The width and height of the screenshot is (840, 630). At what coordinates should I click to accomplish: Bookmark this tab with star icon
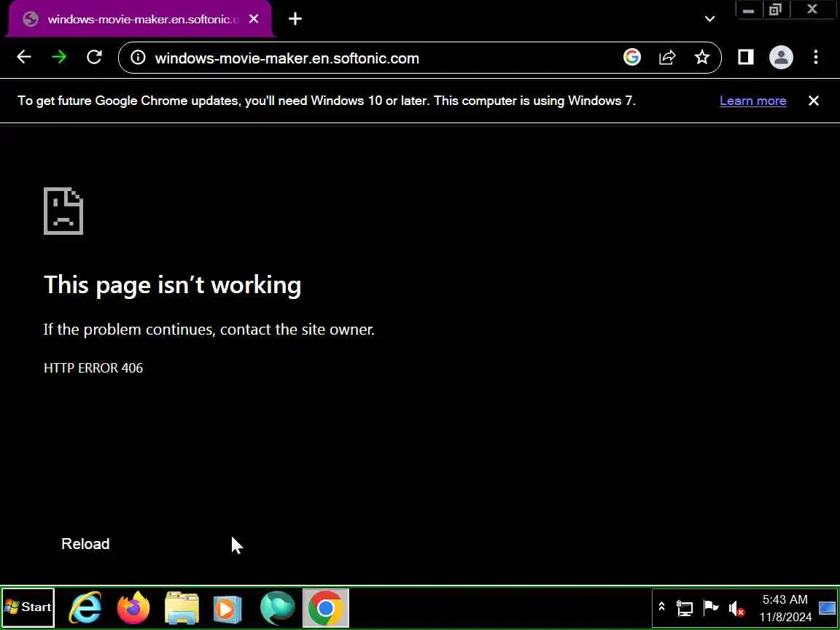701,57
